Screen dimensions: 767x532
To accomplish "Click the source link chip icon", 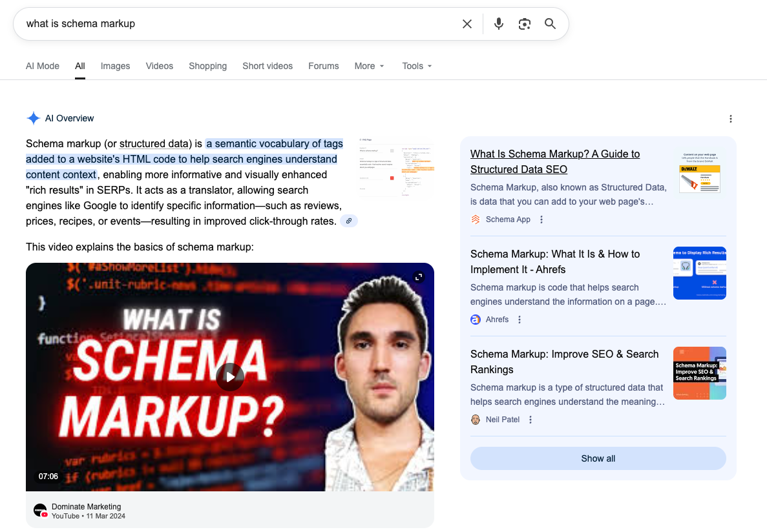I will point(349,221).
